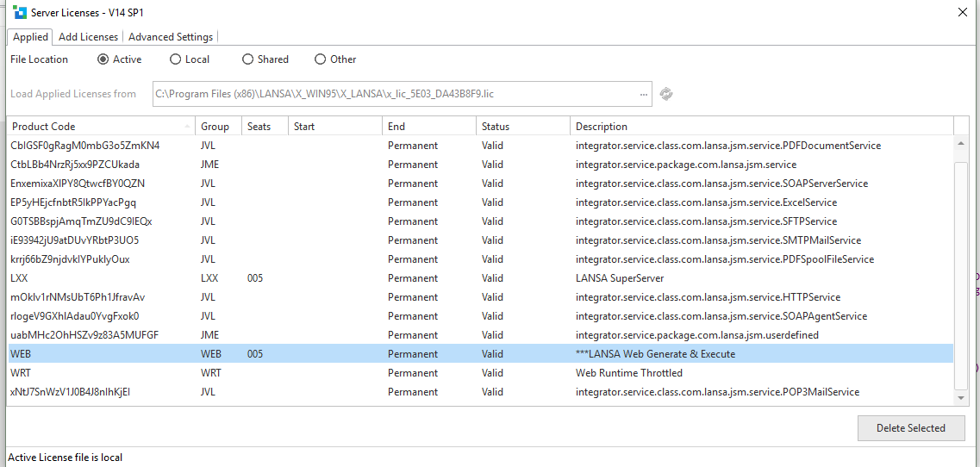This screenshot has height=467, width=980.
Task: Click the Delete Selected button
Action: [x=911, y=428]
